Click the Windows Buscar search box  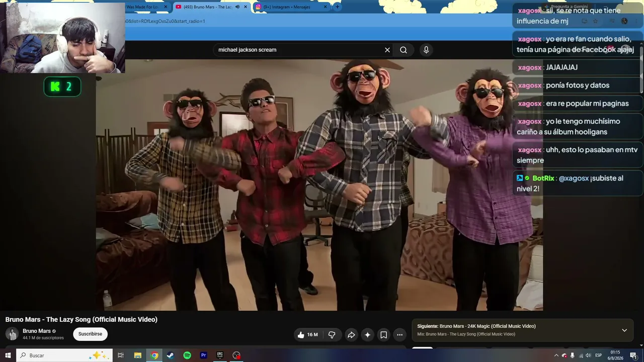[x=64, y=355]
